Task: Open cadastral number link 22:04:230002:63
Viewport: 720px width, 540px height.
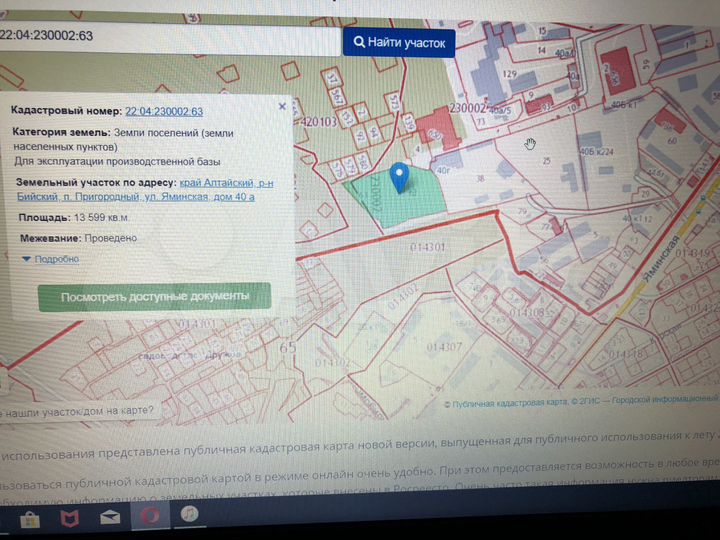Action: coord(164,112)
